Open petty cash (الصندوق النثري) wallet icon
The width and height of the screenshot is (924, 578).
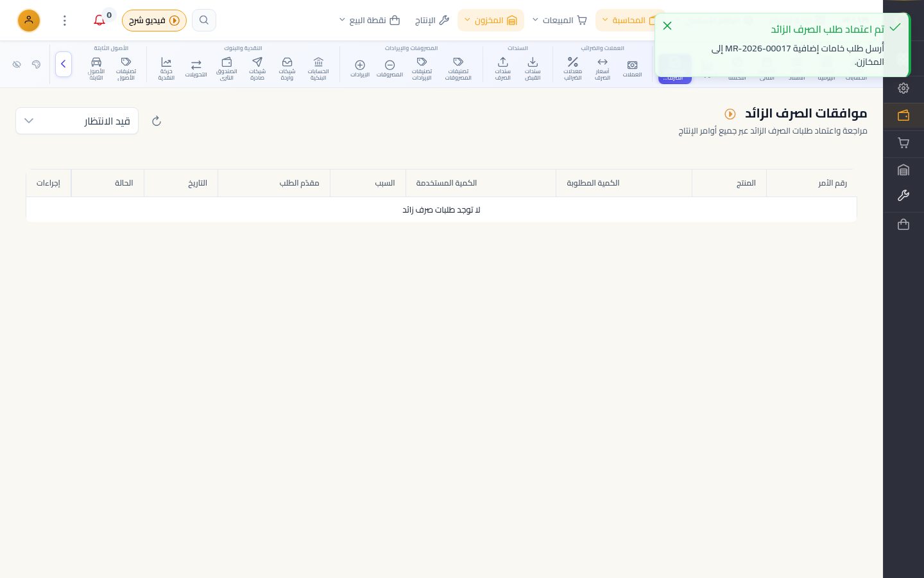pyautogui.click(x=227, y=68)
